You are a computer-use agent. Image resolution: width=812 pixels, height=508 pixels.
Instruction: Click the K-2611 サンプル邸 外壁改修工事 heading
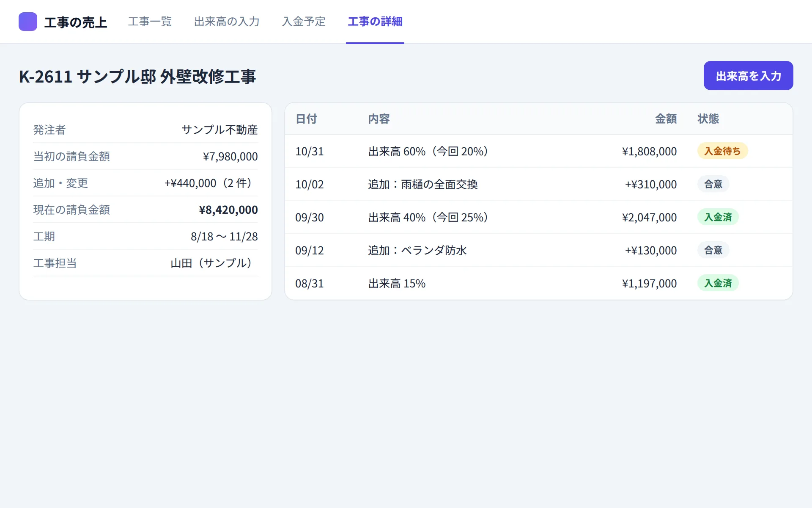click(137, 77)
